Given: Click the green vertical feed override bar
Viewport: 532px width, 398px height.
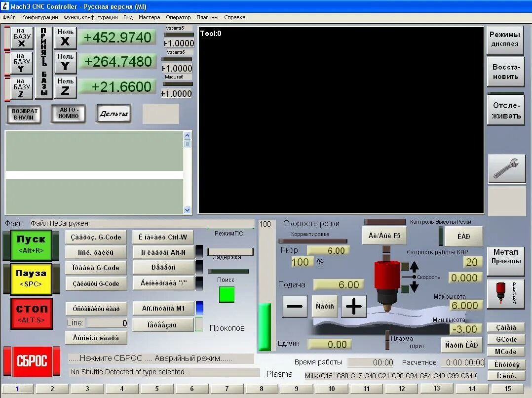Looking at the screenshot, I should 265,327.
